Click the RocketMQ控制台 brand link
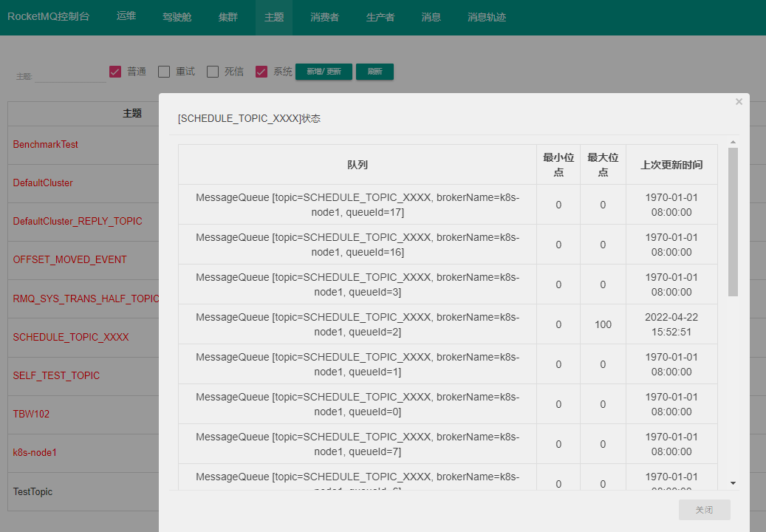The height and width of the screenshot is (532, 766). 48,16
